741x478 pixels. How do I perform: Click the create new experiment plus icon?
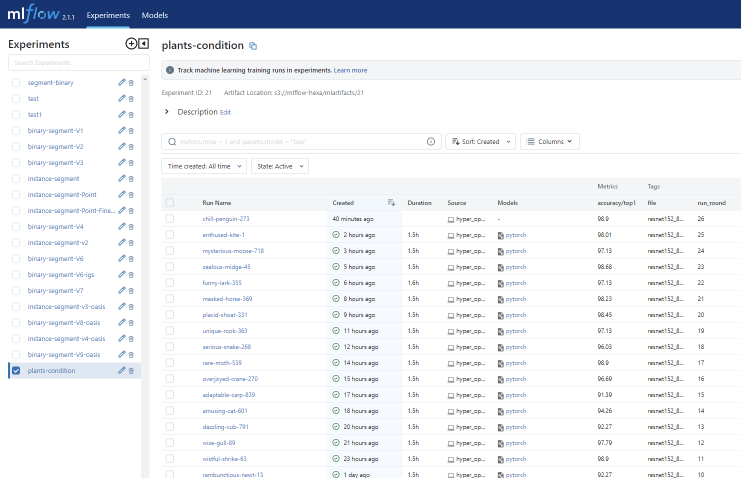pos(130,44)
